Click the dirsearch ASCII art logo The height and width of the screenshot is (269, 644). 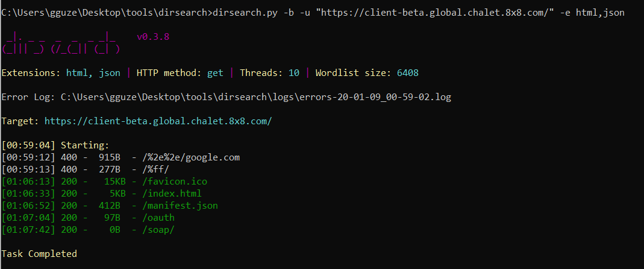[x=61, y=43]
